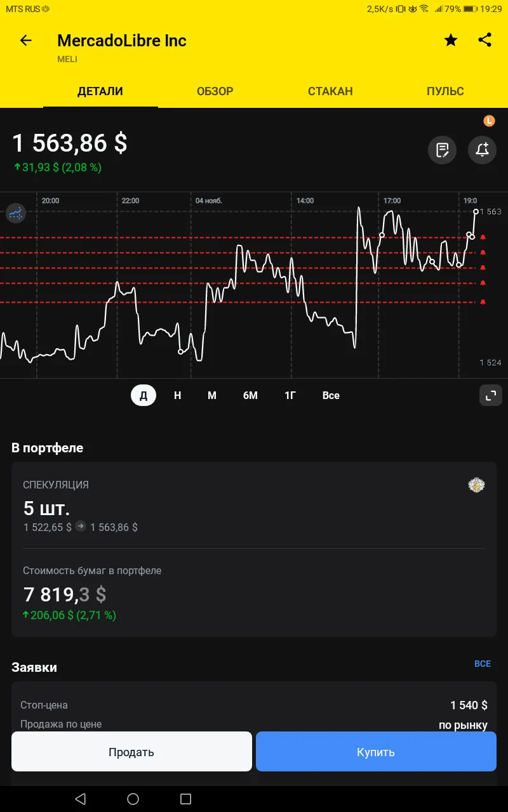
Task: Tap the MercadoLibre Inc title
Action: click(122, 41)
